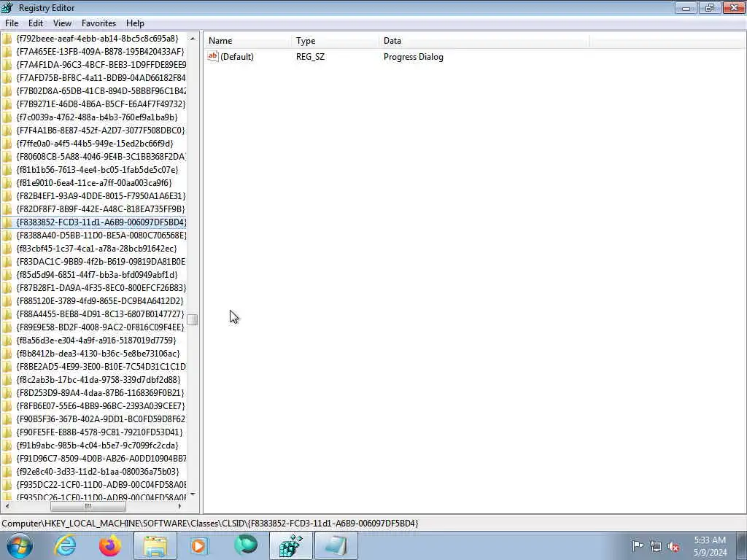Click the Progress Dialog data value
The image size is (747, 560).
[413, 57]
